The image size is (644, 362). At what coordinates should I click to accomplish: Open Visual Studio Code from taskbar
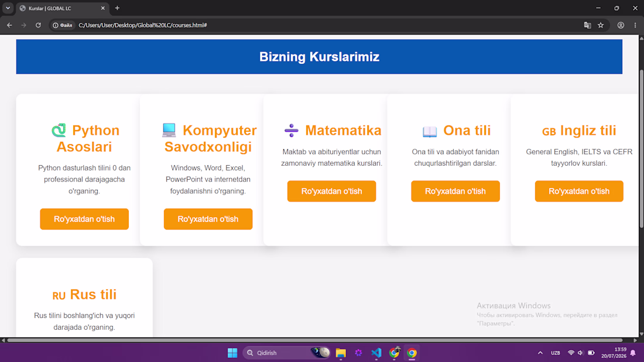[x=376, y=353]
